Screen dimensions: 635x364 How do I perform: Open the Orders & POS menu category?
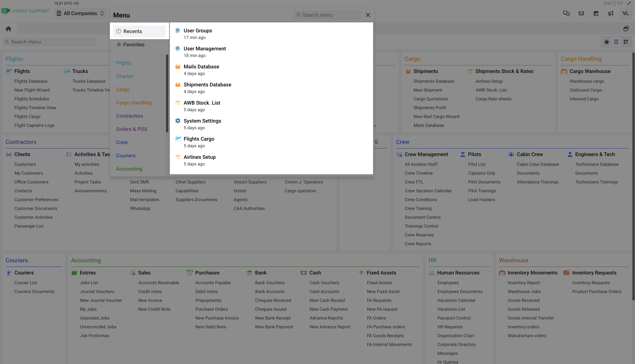131,129
